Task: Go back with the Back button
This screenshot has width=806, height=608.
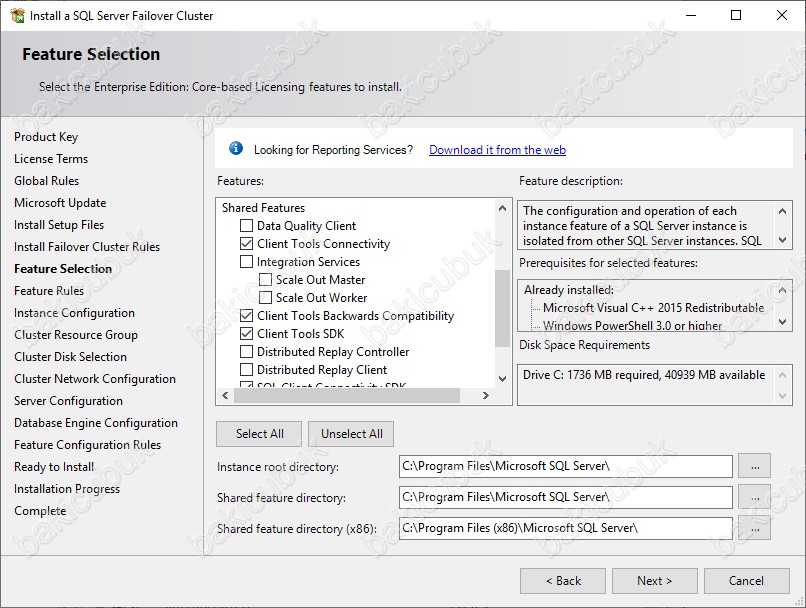Action: (x=563, y=581)
